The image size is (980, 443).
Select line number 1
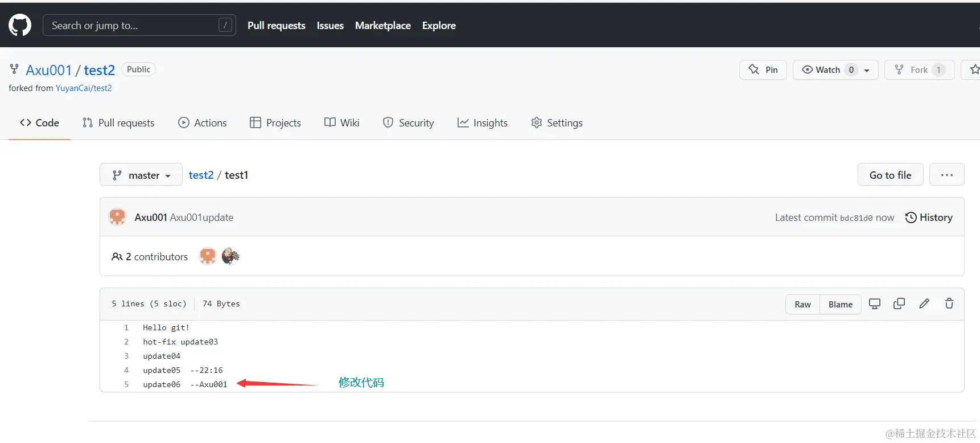coord(126,327)
